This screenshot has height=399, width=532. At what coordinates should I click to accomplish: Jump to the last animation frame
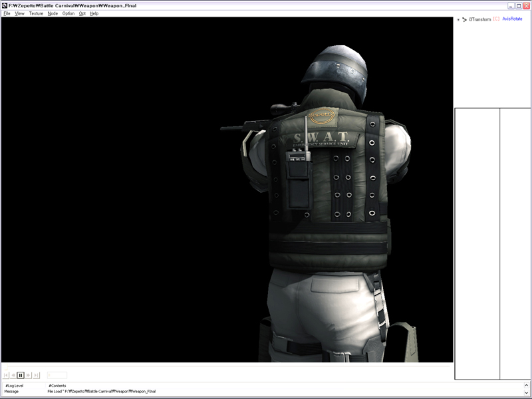click(x=37, y=375)
